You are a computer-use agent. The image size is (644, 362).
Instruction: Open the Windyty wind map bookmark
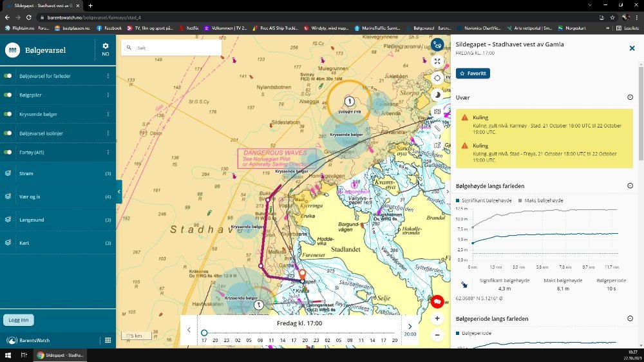coord(326,28)
